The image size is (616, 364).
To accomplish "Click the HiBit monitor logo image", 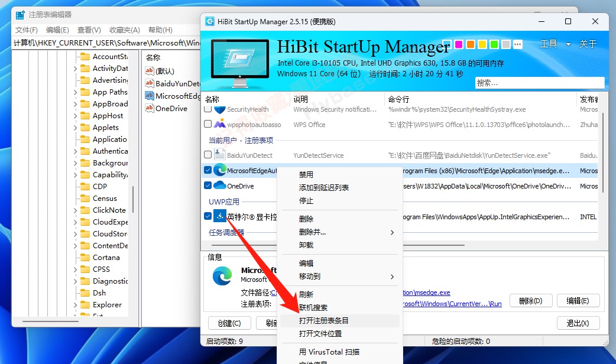I will click(240, 63).
